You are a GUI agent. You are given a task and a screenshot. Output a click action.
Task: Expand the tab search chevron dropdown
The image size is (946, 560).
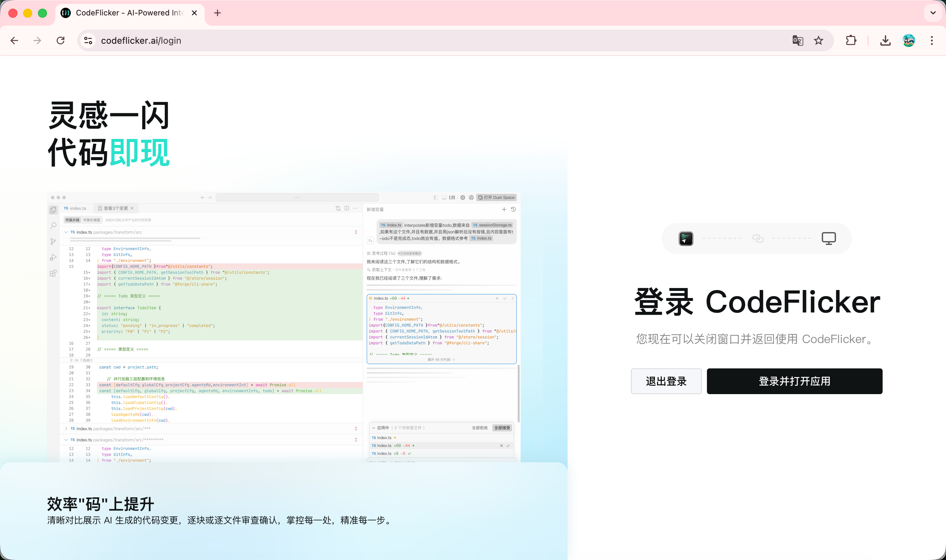pyautogui.click(x=933, y=13)
